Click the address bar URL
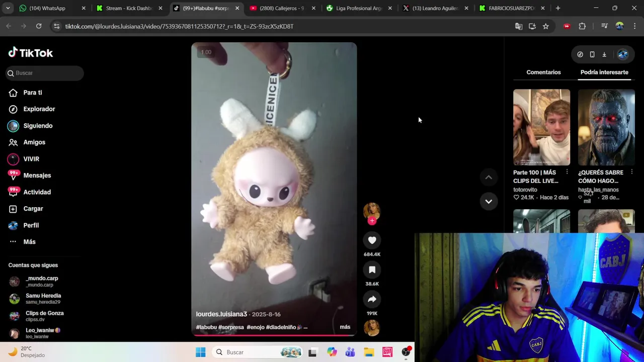Screen dimensions: 644x362 (179, 26)
